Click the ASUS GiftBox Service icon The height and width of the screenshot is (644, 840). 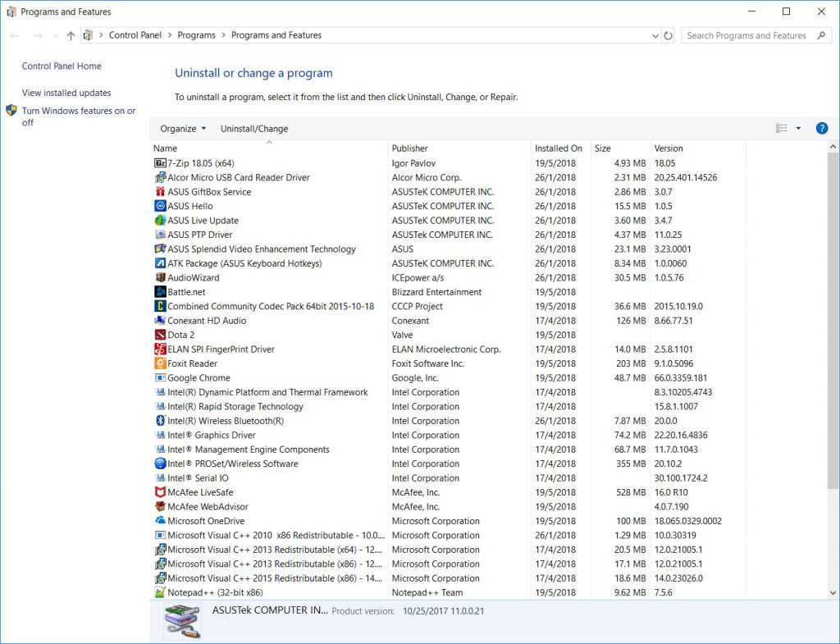[160, 192]
